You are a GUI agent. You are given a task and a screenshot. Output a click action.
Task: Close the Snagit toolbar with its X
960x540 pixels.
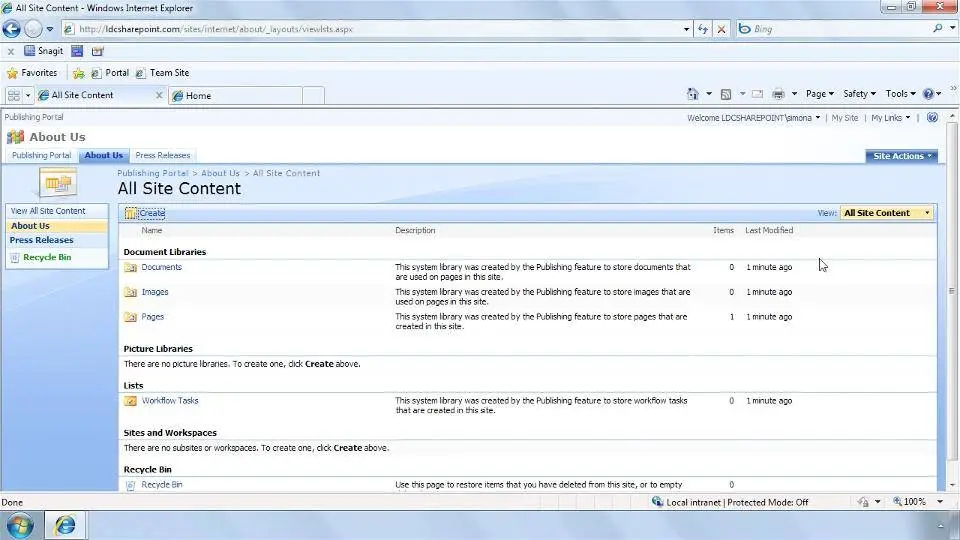click(x=10, y=51)
